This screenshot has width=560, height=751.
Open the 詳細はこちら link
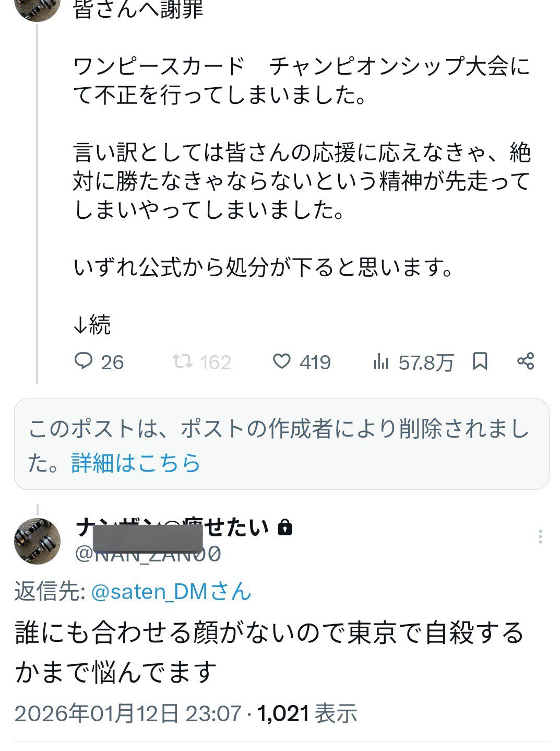(x=136, y=463)
